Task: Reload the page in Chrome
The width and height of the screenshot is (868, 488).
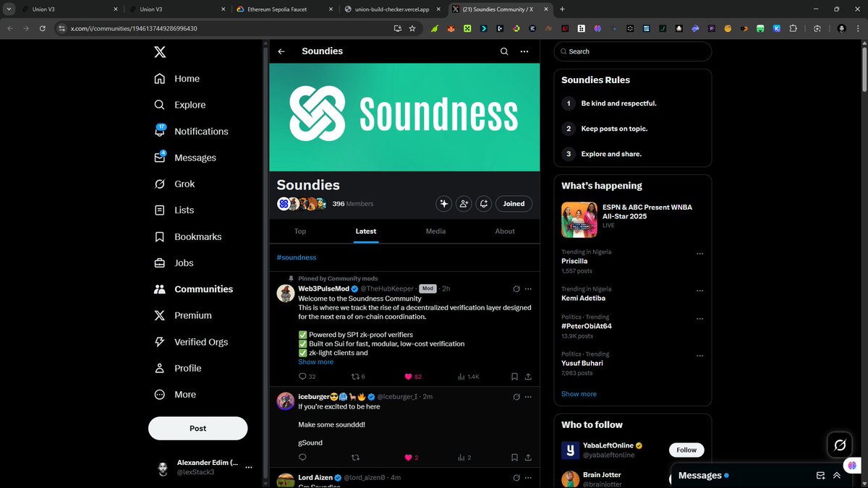Action: pos(43,28)
